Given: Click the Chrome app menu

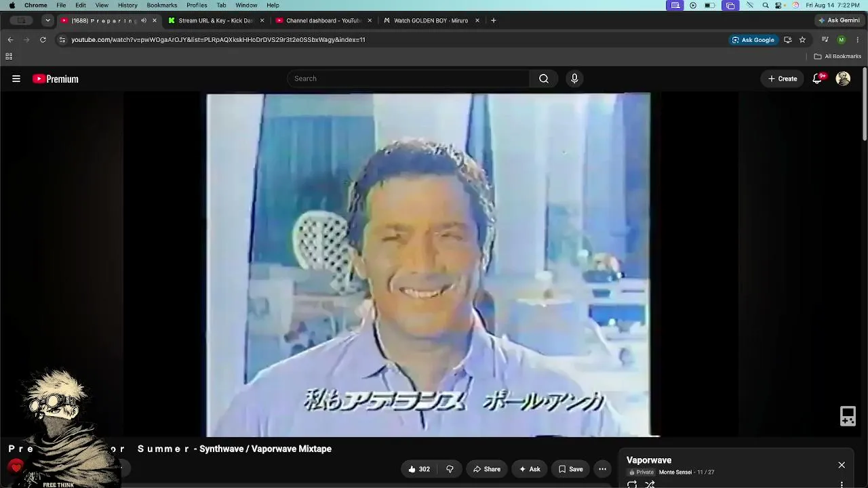Looking at the screenshot, I should coord(36,5).
